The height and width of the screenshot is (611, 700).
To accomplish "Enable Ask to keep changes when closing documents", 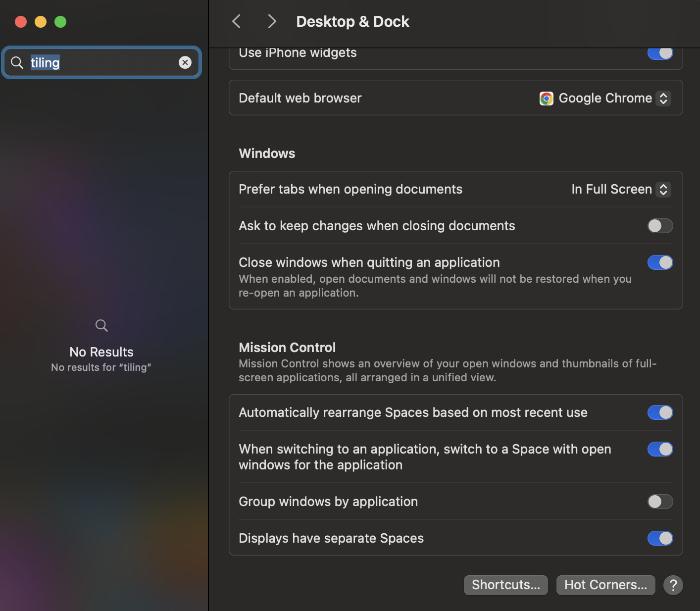I will pos(660,226).
